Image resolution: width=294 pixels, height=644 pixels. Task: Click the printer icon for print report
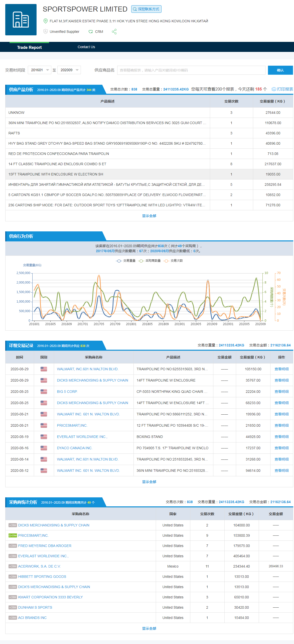coord(274,89)
